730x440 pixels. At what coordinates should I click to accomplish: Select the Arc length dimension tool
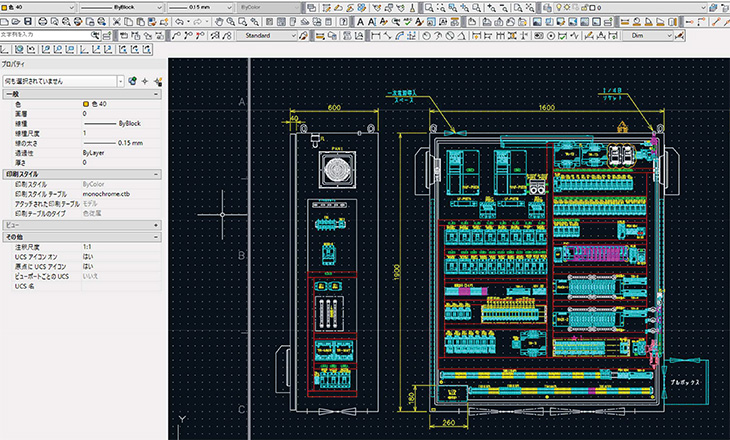click(399, 35)
